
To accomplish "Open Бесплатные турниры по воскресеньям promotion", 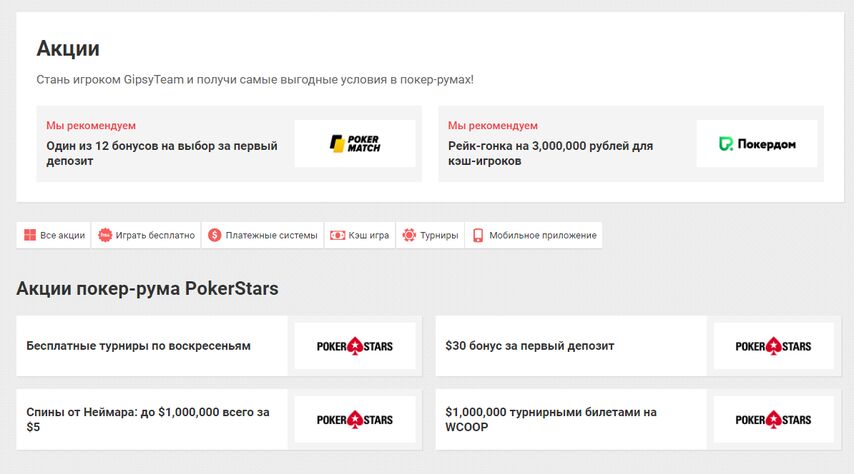I will click(138, 346).
